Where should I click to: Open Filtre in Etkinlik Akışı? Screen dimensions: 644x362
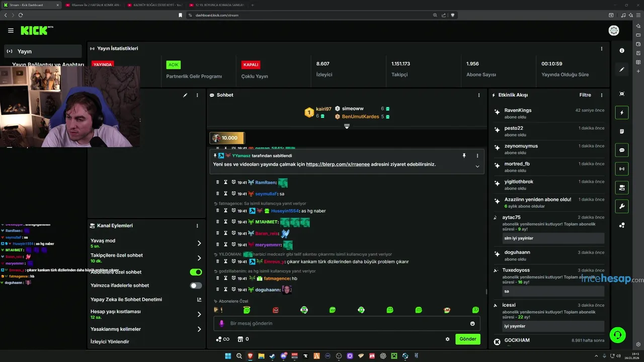point(585,95)
